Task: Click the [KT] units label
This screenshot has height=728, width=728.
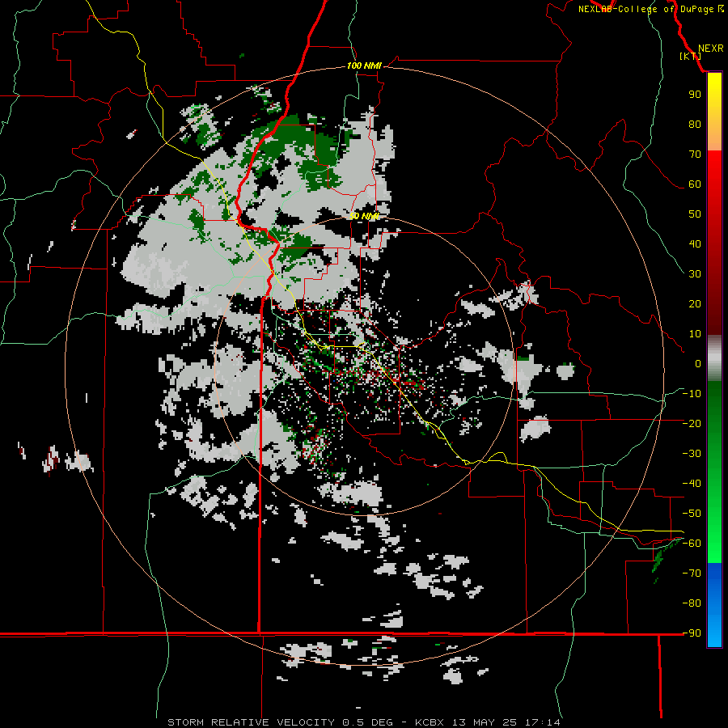Action: coord(691,56)
